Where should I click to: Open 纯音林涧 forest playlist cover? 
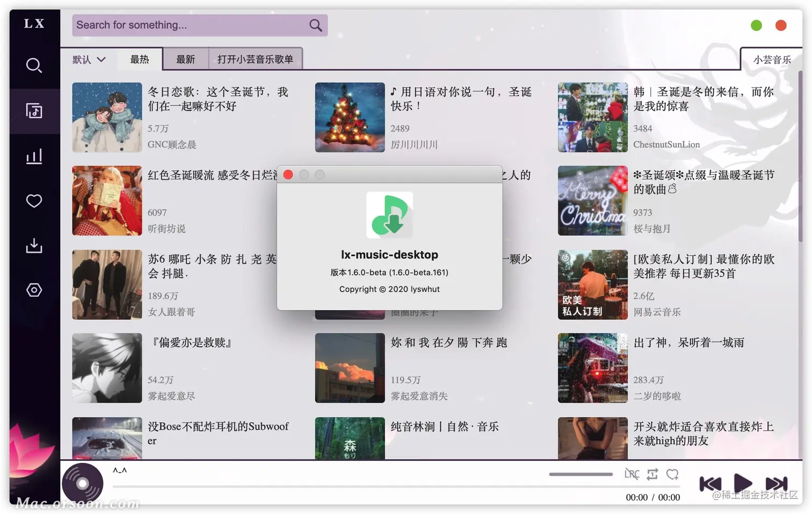tap(350, 438)
